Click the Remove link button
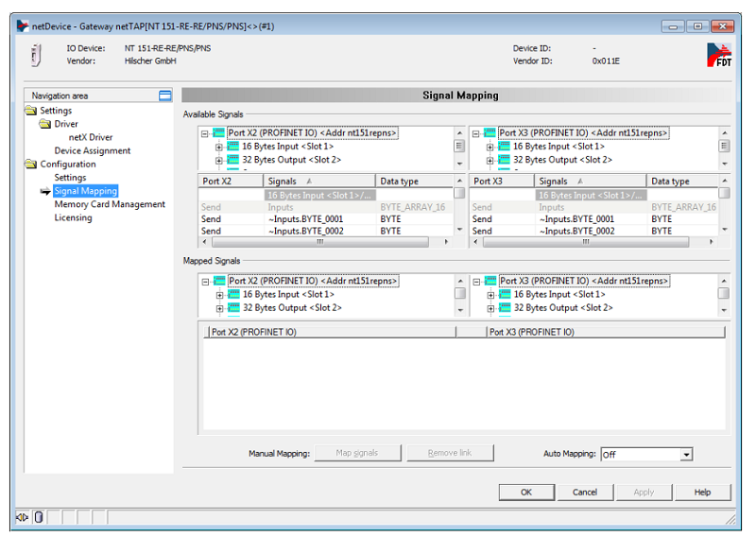 pyautogui.click(x=450, y=453)
